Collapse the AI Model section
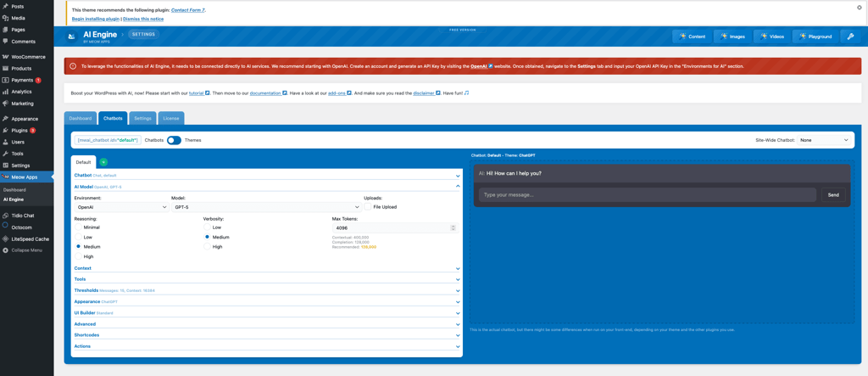 point(267,187)
